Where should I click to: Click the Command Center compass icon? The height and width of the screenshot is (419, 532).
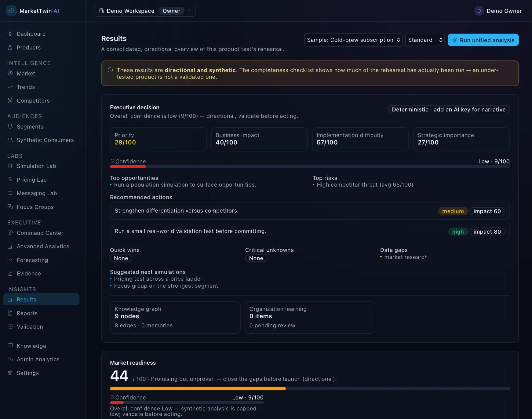10,233
